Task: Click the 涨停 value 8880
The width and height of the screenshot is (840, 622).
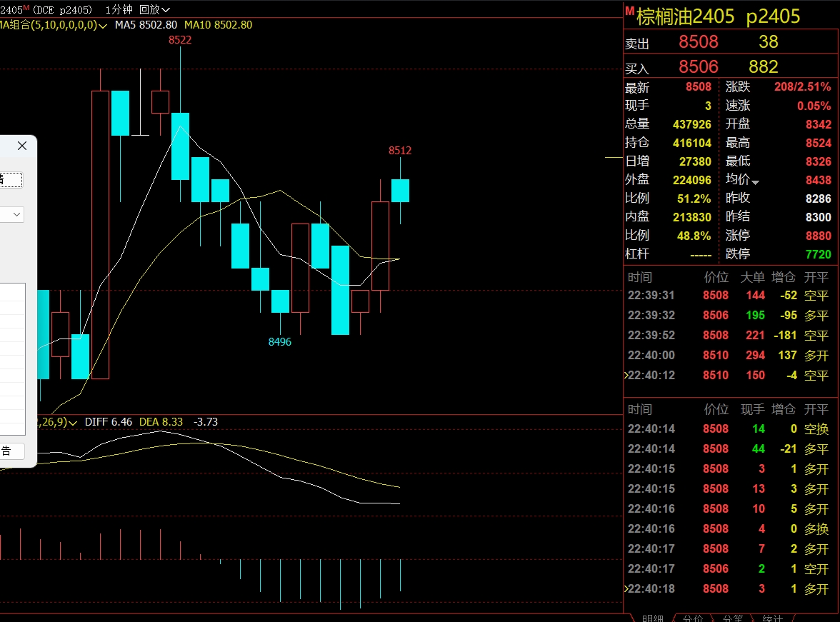Action: tap(818, 236)
